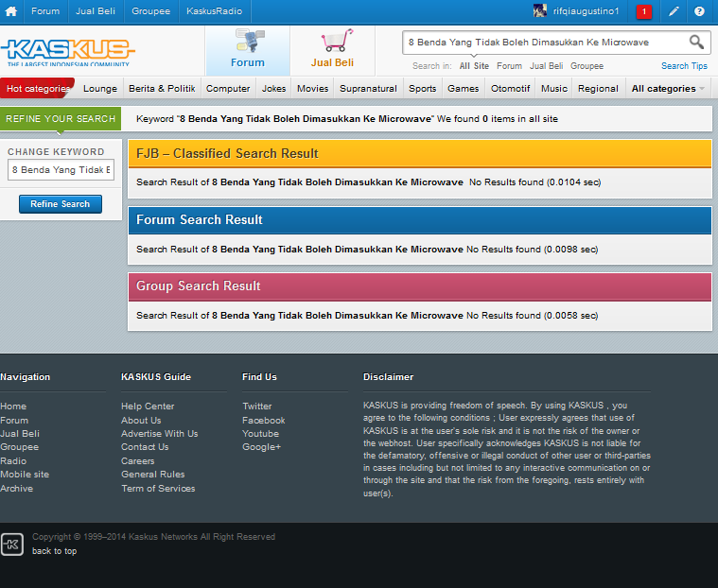Open rifqiaugustino1 profile link
The image size is (718, 588).
(x=586, y=11)
